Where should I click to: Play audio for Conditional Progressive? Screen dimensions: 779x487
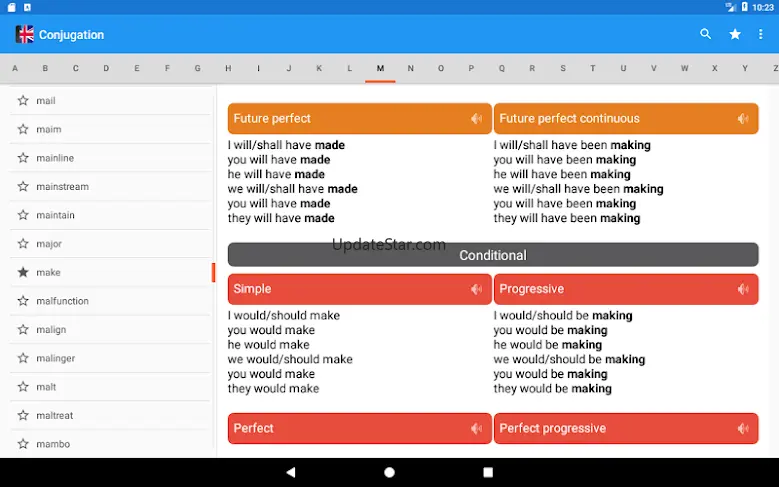pyautogui.click(x=743, y=289)
